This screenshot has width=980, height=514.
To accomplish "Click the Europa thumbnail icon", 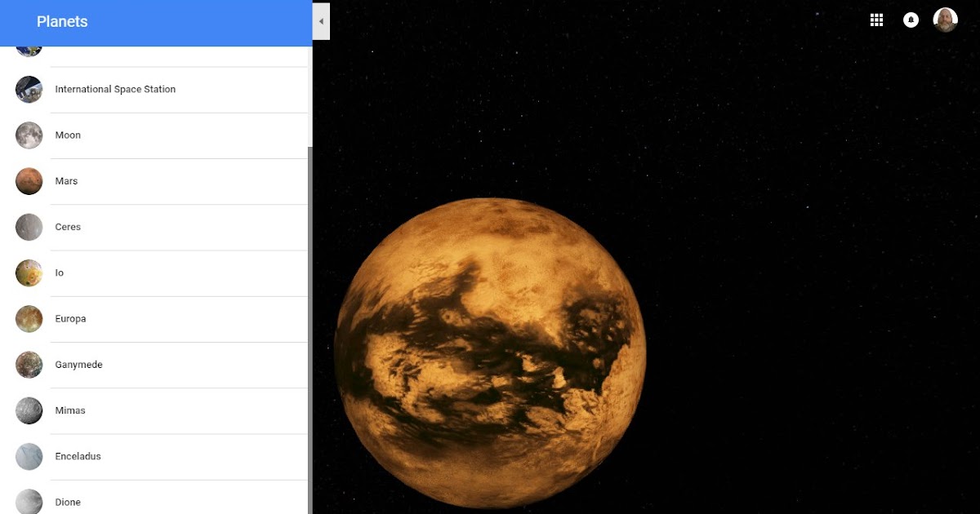I will click(29, 318).
